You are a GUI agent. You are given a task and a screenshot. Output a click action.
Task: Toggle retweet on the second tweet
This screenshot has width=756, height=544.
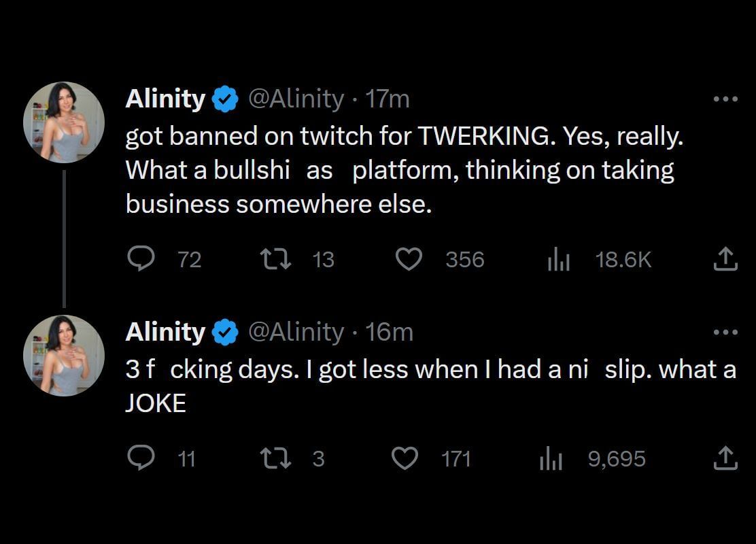276,458
